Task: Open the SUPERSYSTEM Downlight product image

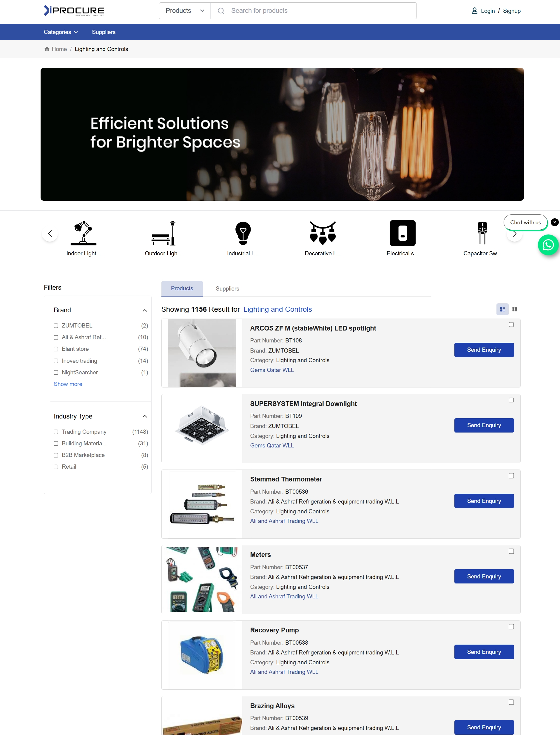Action: (x=202, y=428)
